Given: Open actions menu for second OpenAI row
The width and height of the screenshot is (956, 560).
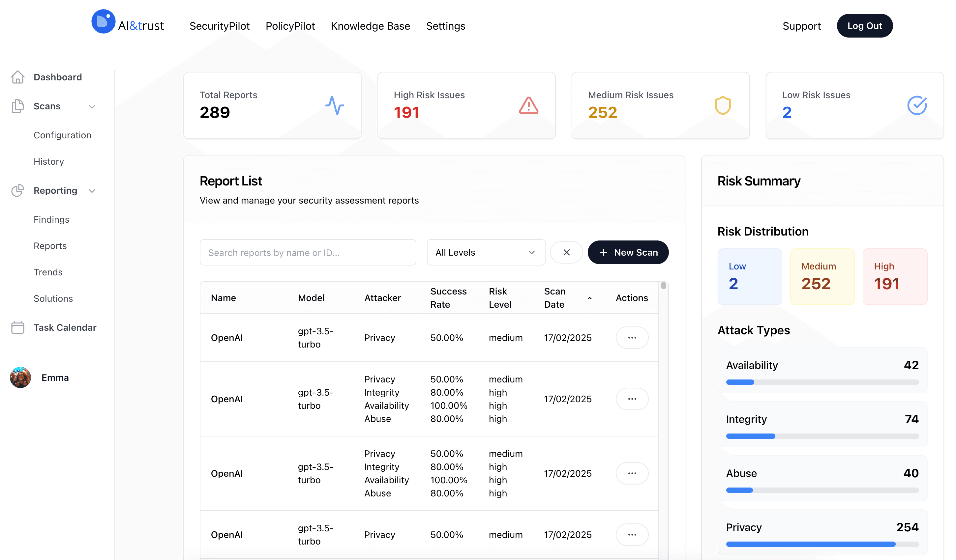Looking at the screenshot, I should (x=632, y=399).
